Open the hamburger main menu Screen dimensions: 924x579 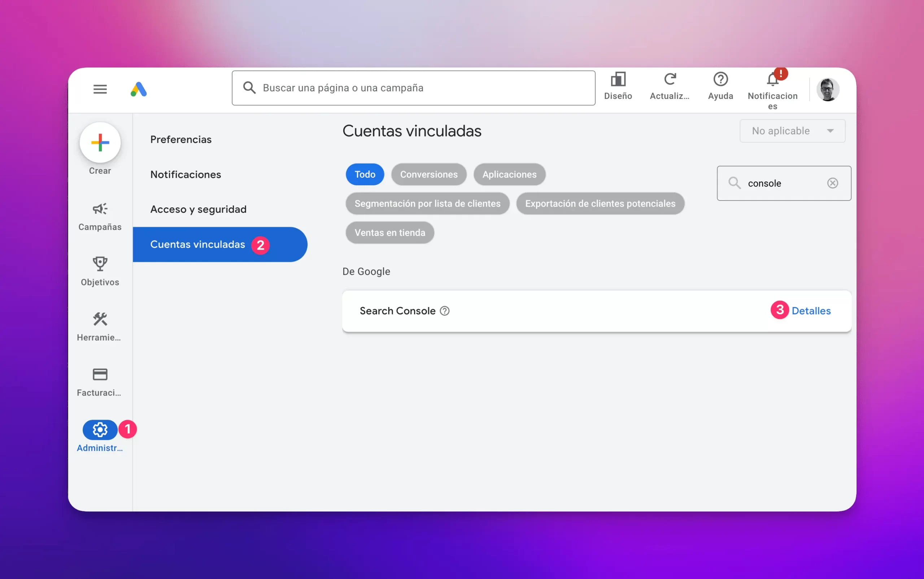pyautogui.click(x=100, y=89)
